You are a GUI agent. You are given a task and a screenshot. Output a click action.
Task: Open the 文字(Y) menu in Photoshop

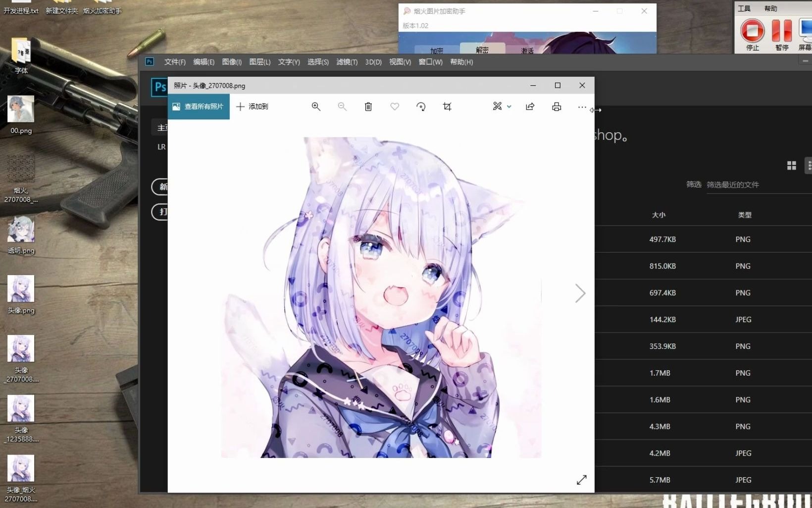click(289, 62)
